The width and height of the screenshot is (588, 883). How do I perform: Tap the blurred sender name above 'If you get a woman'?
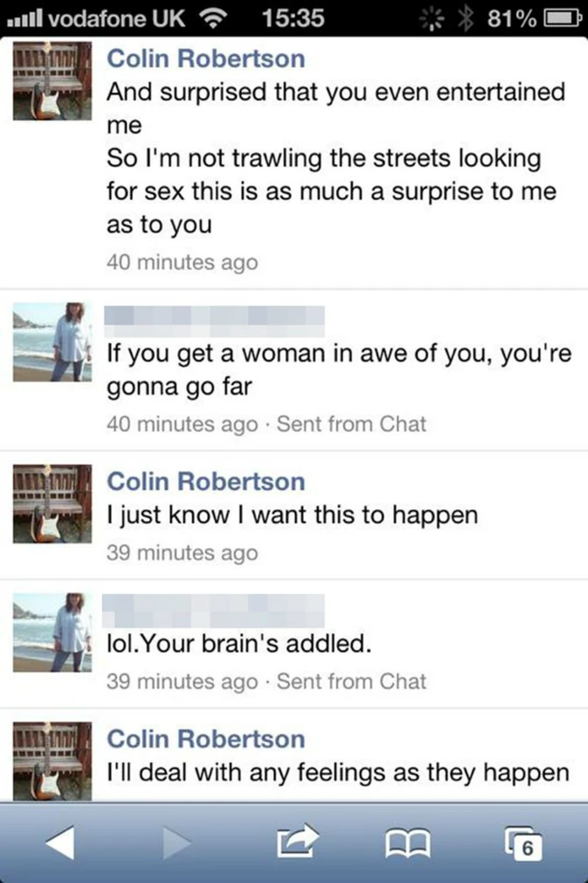click(214, 321)
